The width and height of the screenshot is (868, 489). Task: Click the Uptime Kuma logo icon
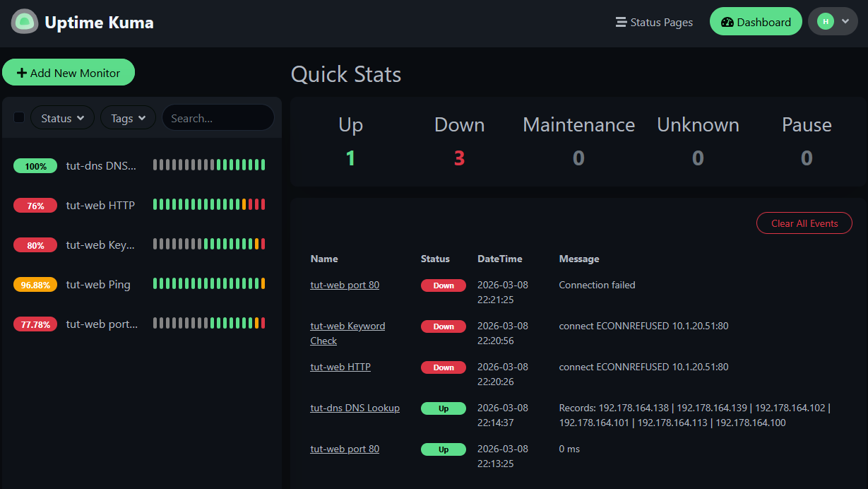pyautogui.click(x=24, y=21)
